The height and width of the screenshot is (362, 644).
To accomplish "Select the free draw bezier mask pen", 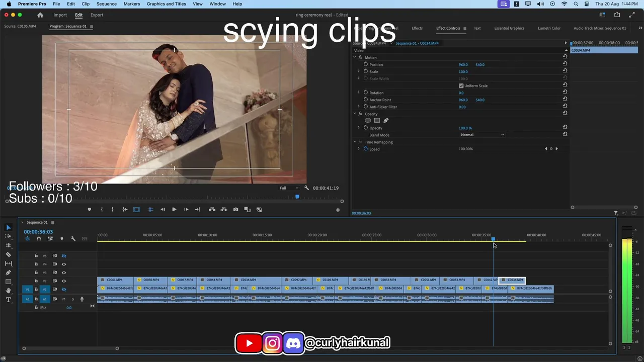I will click(x=386, y=121).
